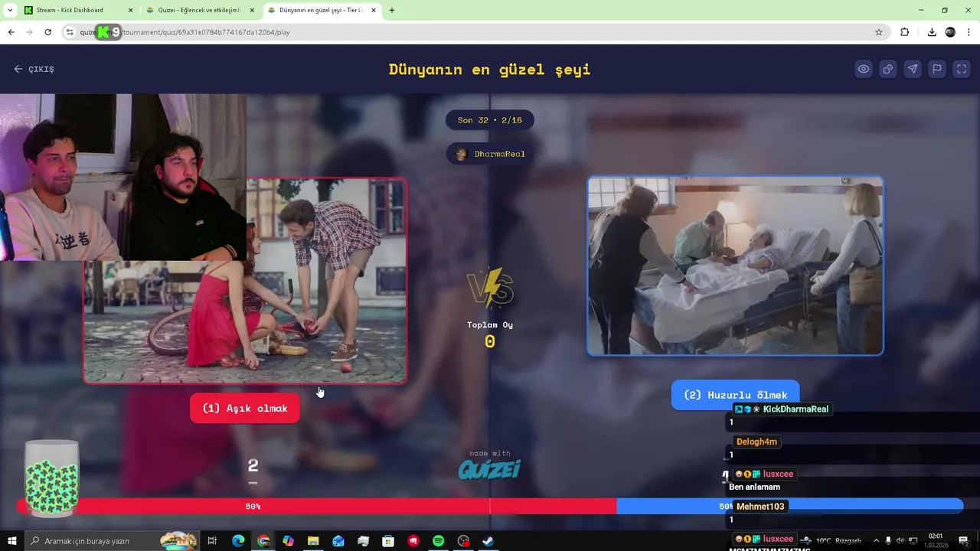
Task: Open the Chrome profile avatar
Action: coord(950,32)
